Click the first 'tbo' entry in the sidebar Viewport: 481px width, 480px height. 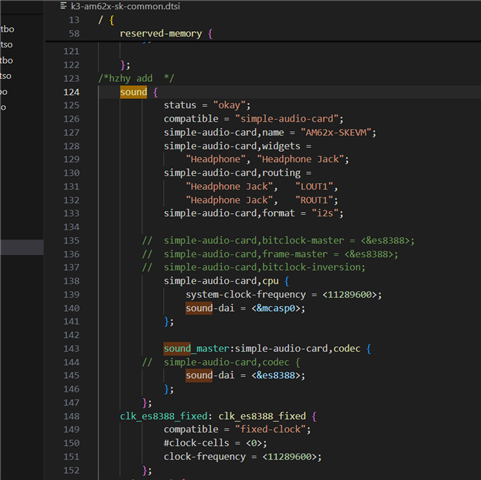[7, 29]
